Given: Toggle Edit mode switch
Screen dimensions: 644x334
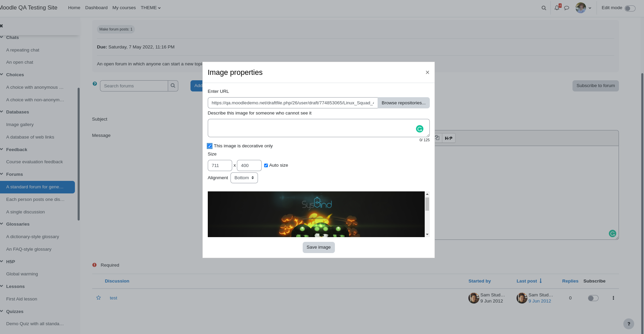Looking at the screenshot, I should pos(630,8).
